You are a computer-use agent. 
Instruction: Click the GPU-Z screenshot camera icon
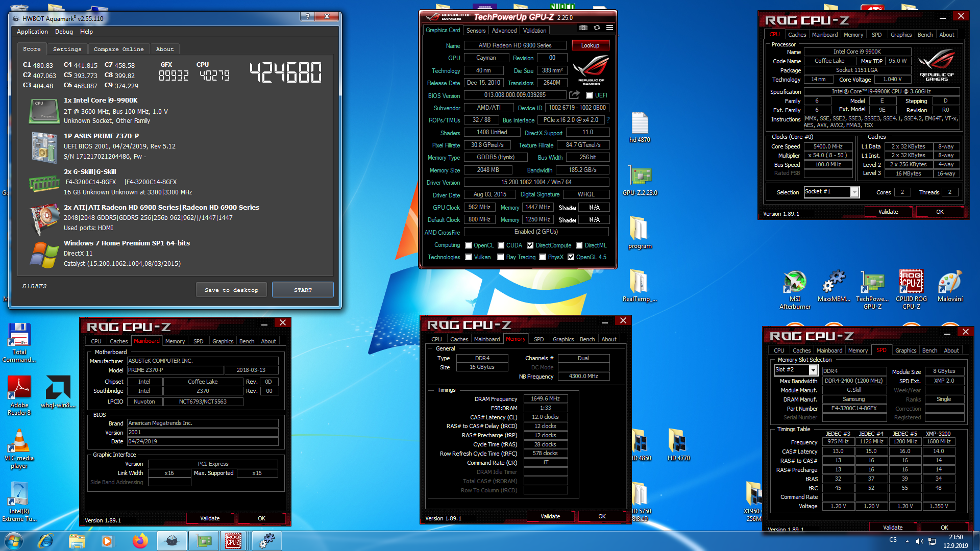pyautogui.click(x=583, y=28)
